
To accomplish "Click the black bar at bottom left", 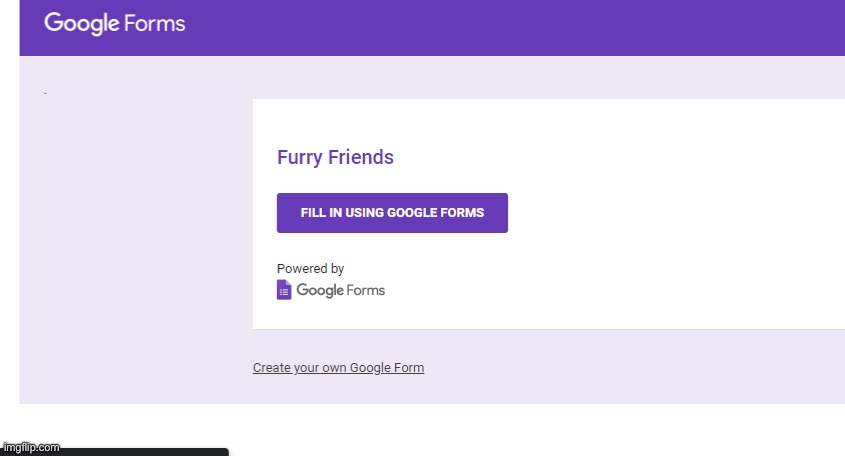I will 146,452.
